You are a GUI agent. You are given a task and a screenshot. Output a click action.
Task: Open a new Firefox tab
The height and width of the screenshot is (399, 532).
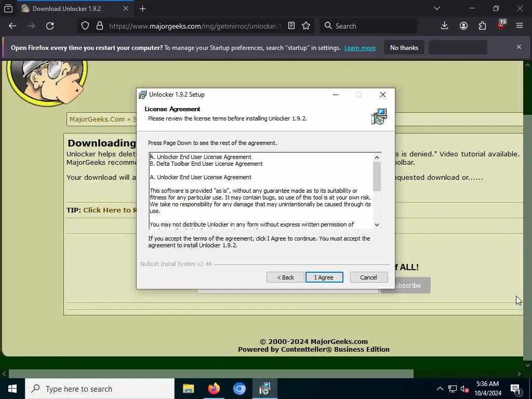142,9
